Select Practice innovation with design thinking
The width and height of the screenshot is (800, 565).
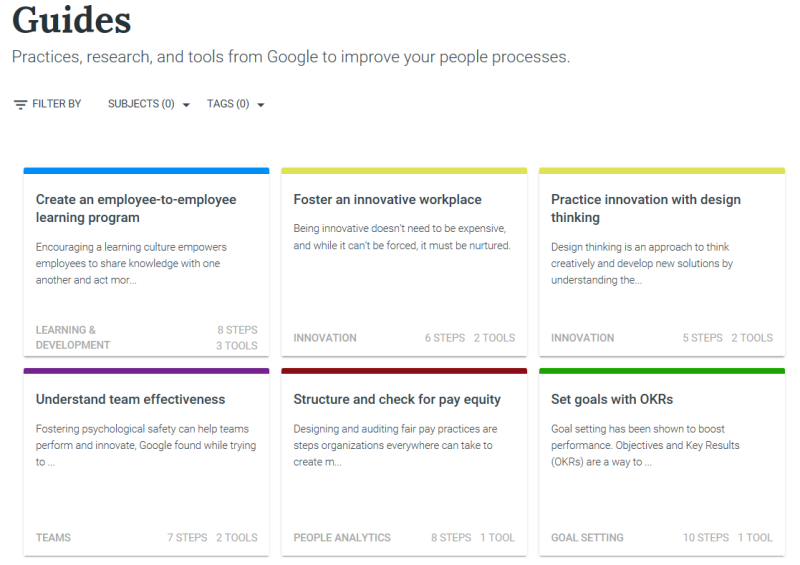[645, 208]
